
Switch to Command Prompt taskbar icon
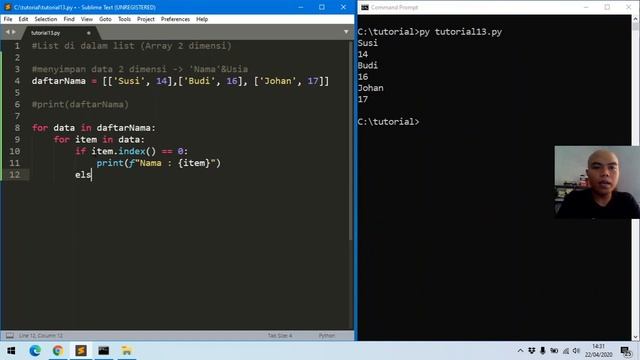click(104, 351)
